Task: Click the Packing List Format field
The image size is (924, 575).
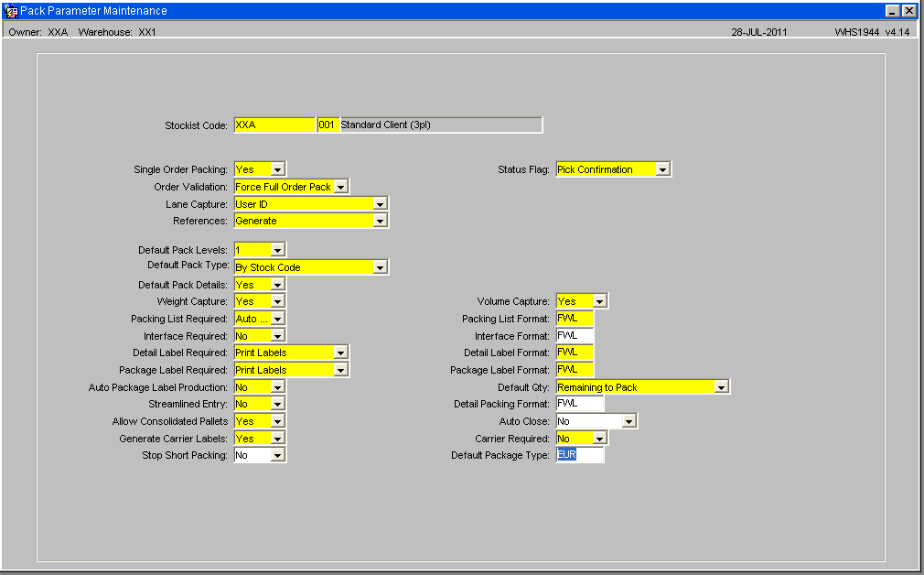Action: point(575,319)
